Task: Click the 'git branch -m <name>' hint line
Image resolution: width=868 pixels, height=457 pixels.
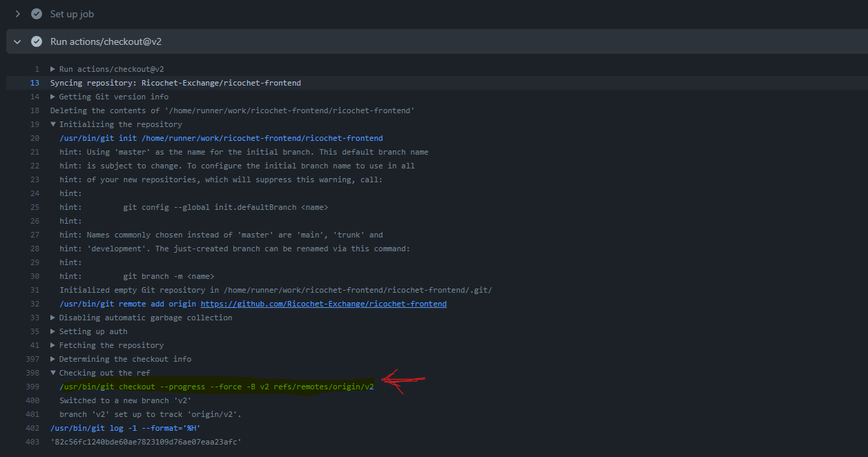Action: coord(137,276)
